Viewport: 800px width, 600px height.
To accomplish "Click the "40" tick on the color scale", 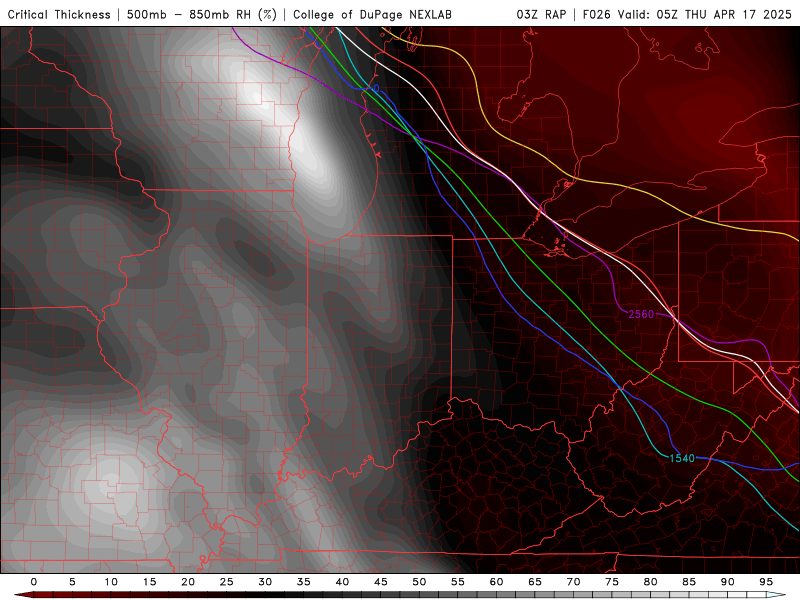I will click(x=342, y=582).
